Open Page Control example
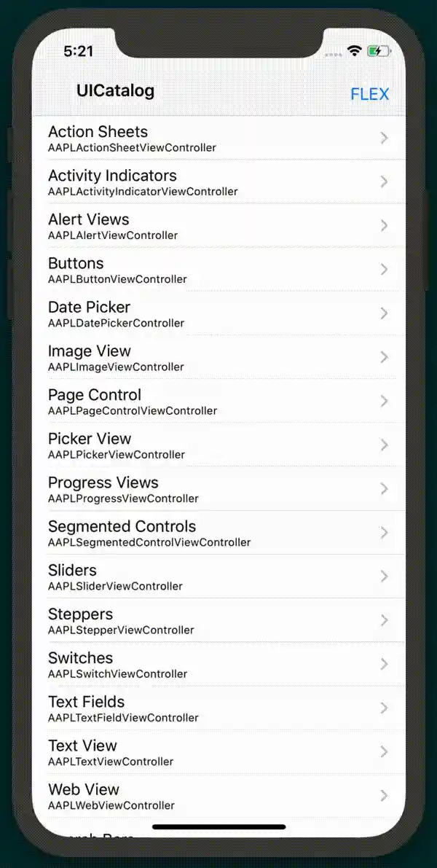The height and width of the screenshot is (868, 437). tap(219, 401)
